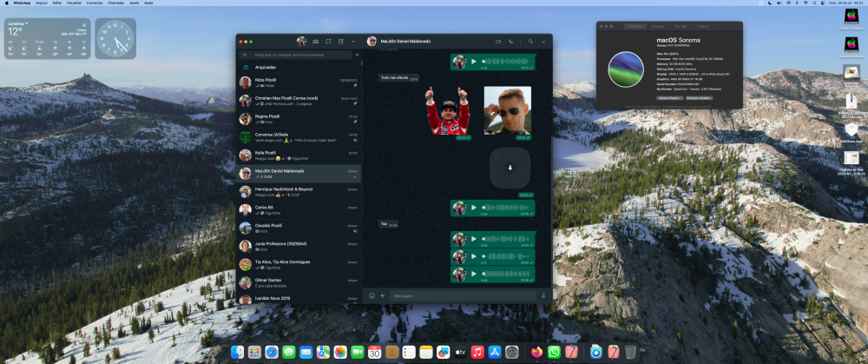Open Firefox from the Dock
Viewport: 868px width, 364px height.
pyautogui.click(x=536, y=352)
